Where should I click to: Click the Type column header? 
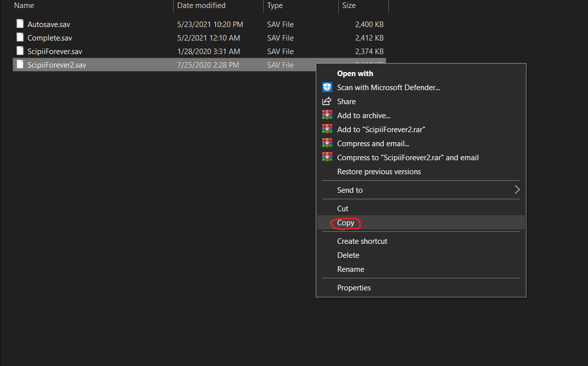(x=275, y=6)
